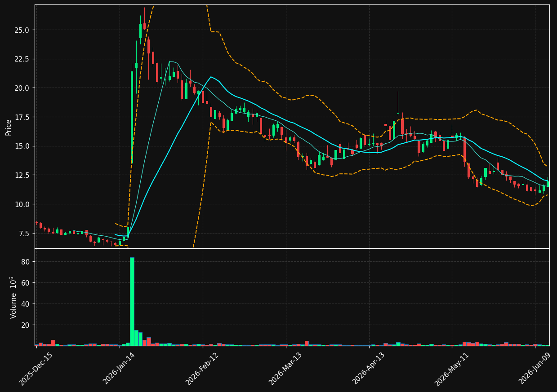Click the 15.0 price tick label
This screenshot has height=392, width=557.
click(x=23, y=146)
